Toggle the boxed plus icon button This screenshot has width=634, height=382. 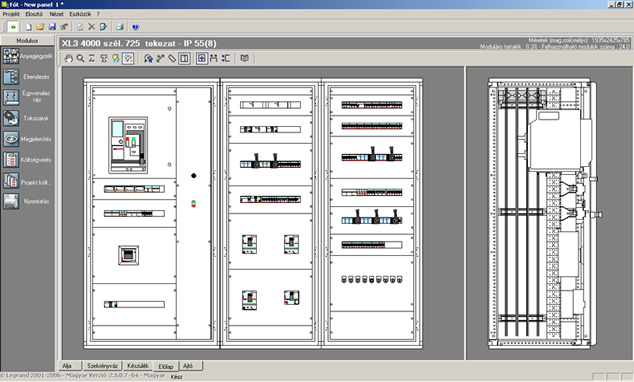pyautogui.click(x=201, y=59)
